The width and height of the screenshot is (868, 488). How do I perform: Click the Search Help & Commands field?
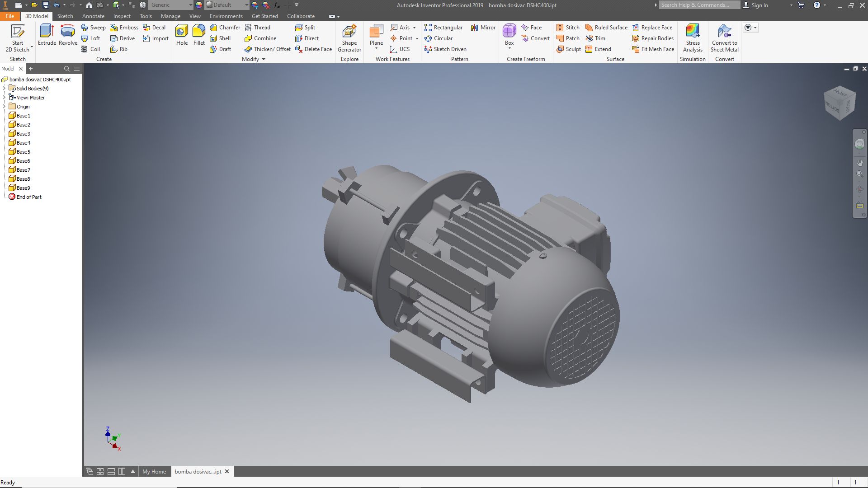[x=699, y=5]
